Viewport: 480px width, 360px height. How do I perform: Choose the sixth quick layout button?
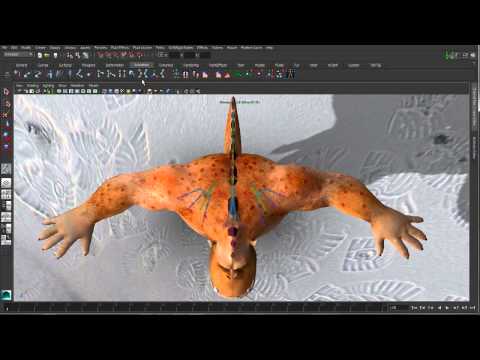[x=6, y=240]
